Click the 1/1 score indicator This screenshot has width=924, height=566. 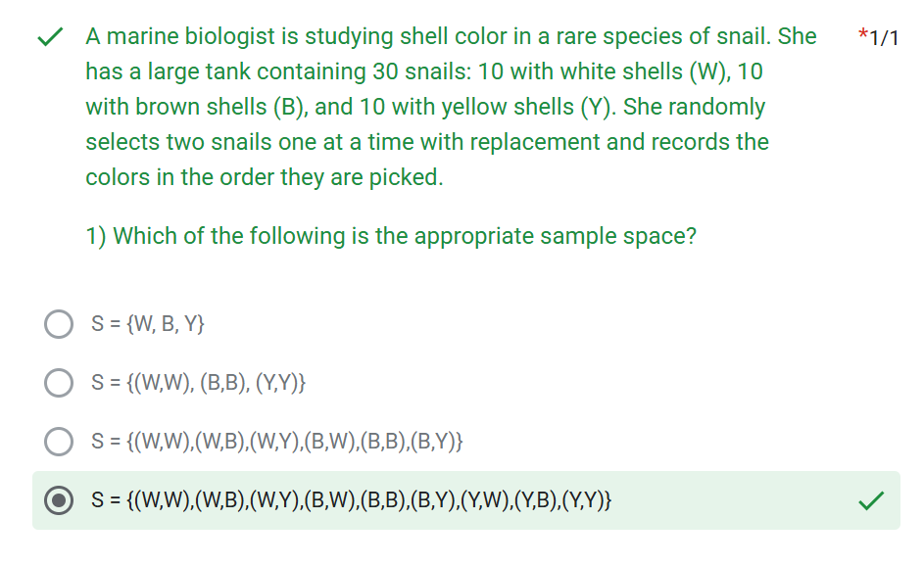pyautogui.click(x=884, y=38)
